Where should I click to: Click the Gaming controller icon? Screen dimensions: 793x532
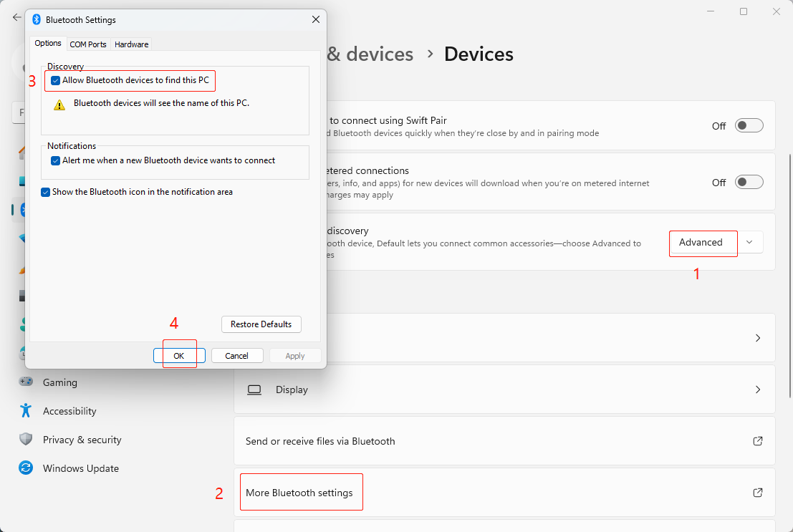pyautogui.click(x=26, y=382)
